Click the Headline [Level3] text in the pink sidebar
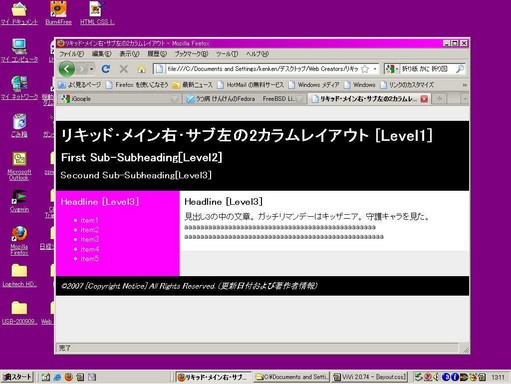Viewport: 511px width, 384px height. [x=100, y=202]
